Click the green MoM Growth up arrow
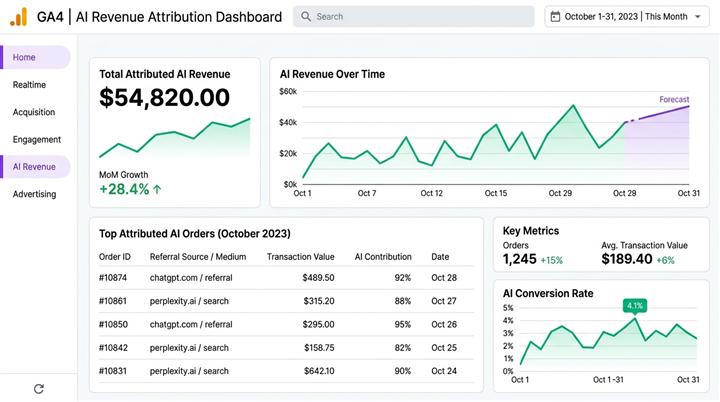 tap(157, 189)
